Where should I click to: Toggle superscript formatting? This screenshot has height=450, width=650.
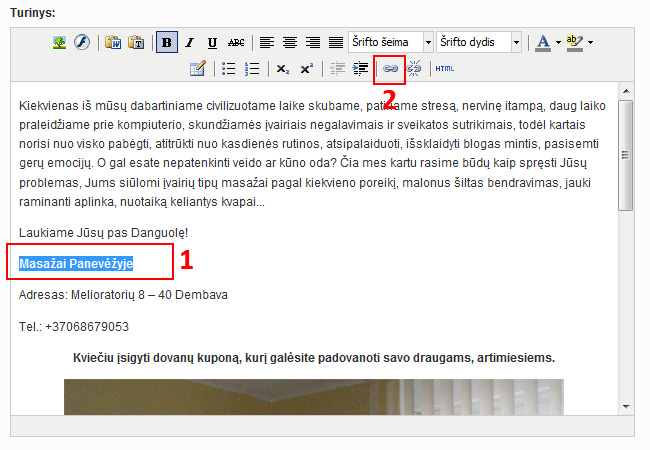(306, 69)
